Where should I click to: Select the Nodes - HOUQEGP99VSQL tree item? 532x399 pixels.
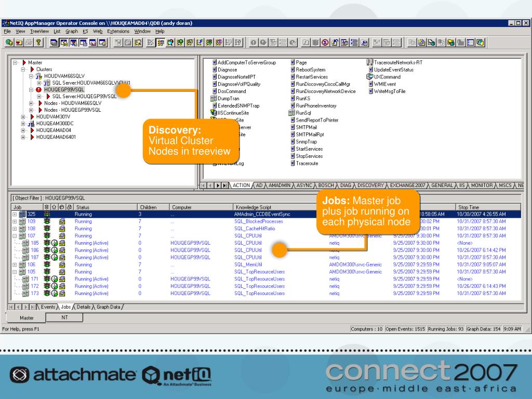[72, 110]
